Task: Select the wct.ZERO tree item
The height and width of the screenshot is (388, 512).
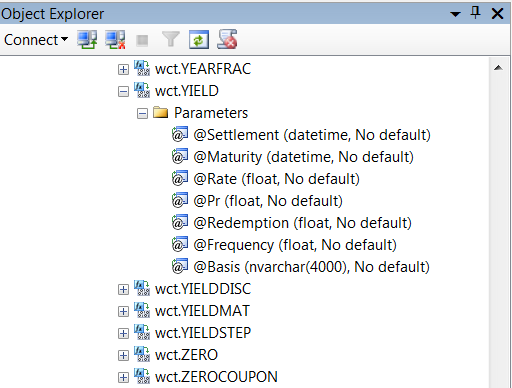Action: pyautogui.click(x=186, y=355)
